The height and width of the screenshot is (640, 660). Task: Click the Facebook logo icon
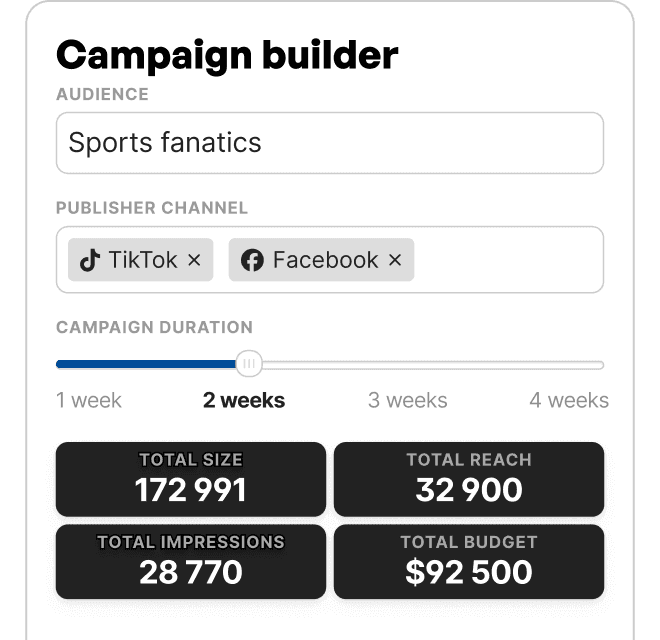(x=252, y=260)
